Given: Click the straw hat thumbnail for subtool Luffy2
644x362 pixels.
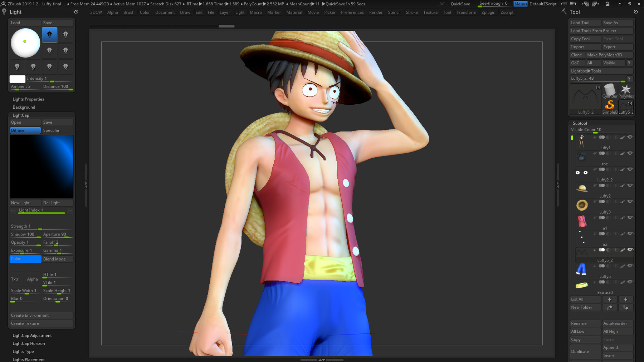Looking at the screenshot, I should pos(582,188).
